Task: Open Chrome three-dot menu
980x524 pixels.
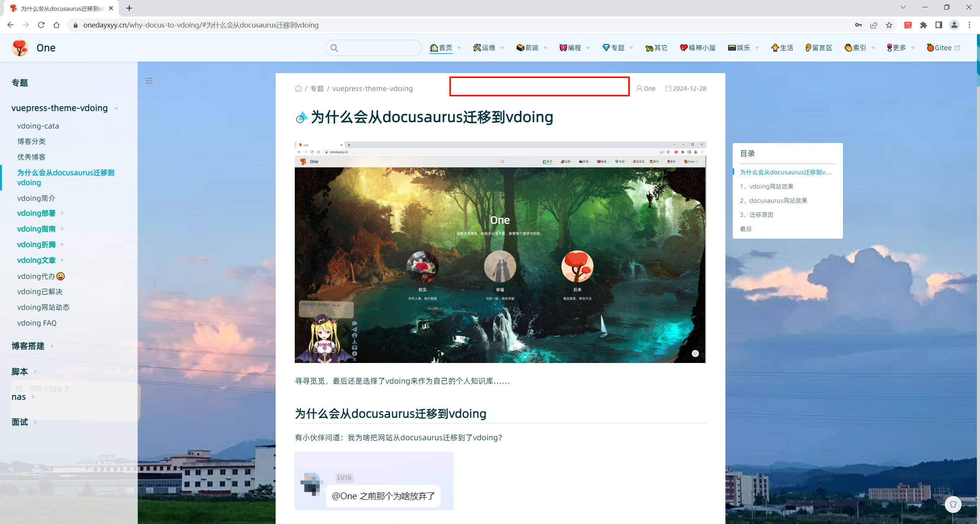Action: (x=969, y=25)
